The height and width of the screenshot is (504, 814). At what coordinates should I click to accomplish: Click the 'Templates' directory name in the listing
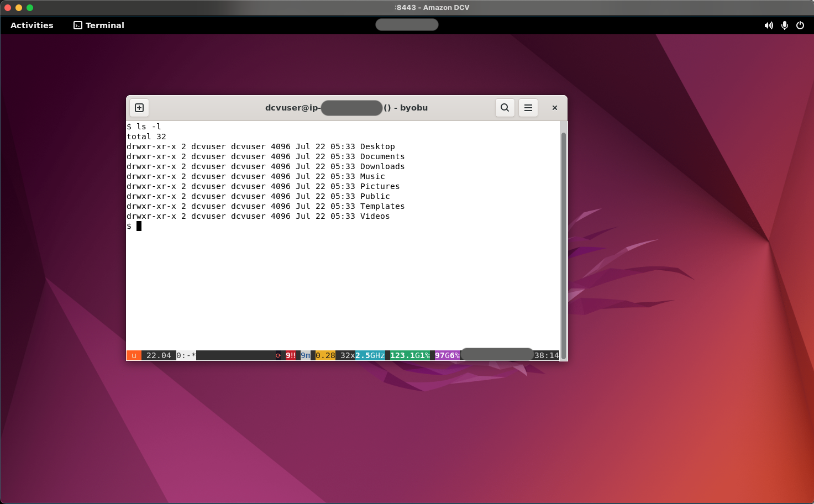tap(382, 206)
